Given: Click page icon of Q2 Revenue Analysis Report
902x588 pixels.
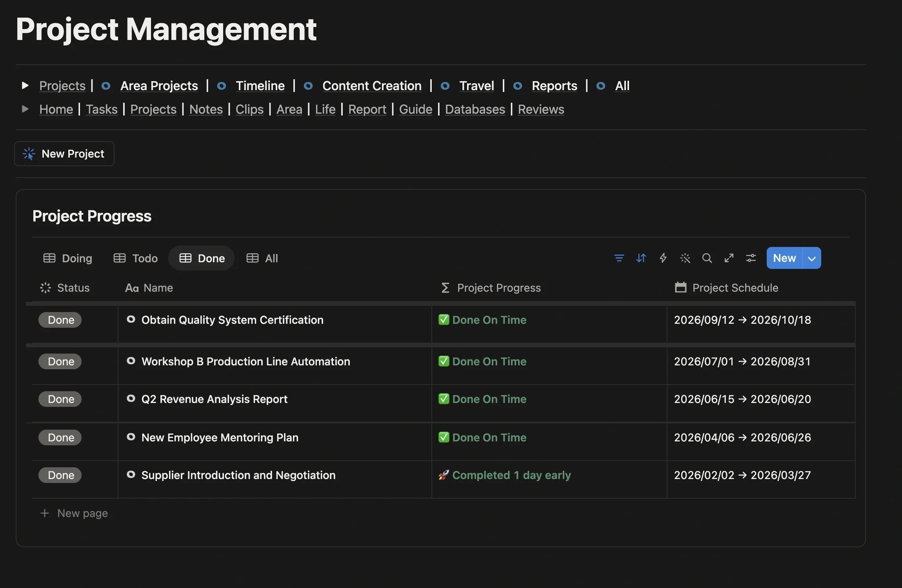Looking at the screenshot, I should click(131, 399).
